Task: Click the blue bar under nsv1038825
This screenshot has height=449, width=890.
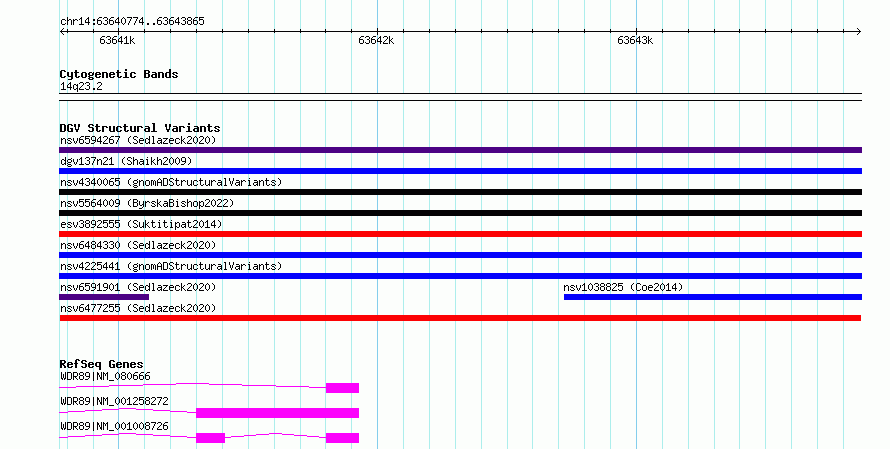Action: (713, 297)
